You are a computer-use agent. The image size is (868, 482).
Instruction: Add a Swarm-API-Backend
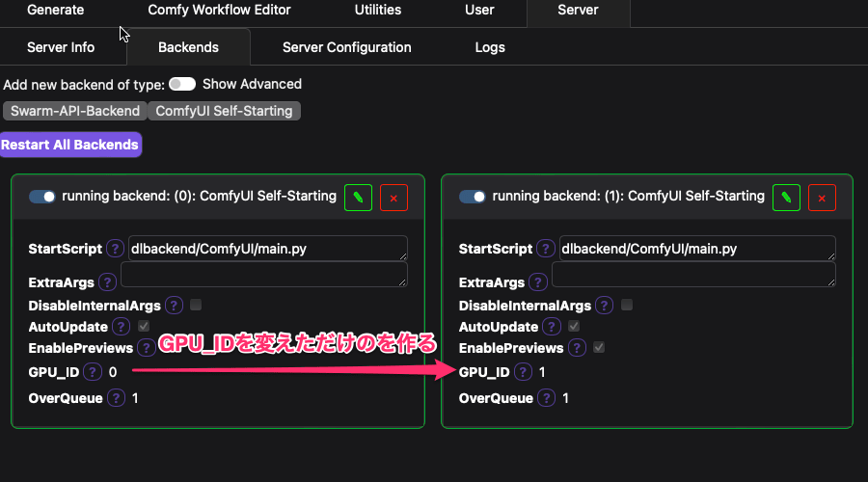75,111
